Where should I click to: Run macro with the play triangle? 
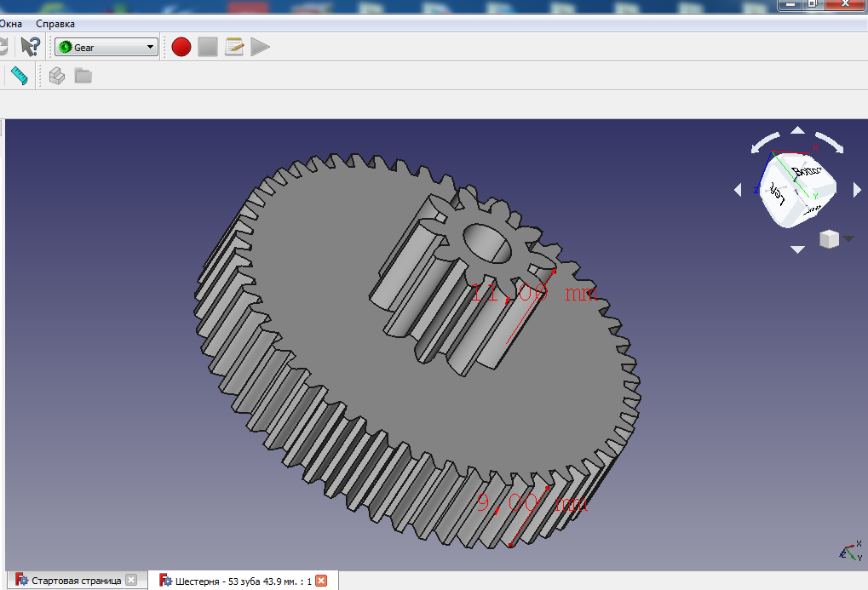click(261, 47)
